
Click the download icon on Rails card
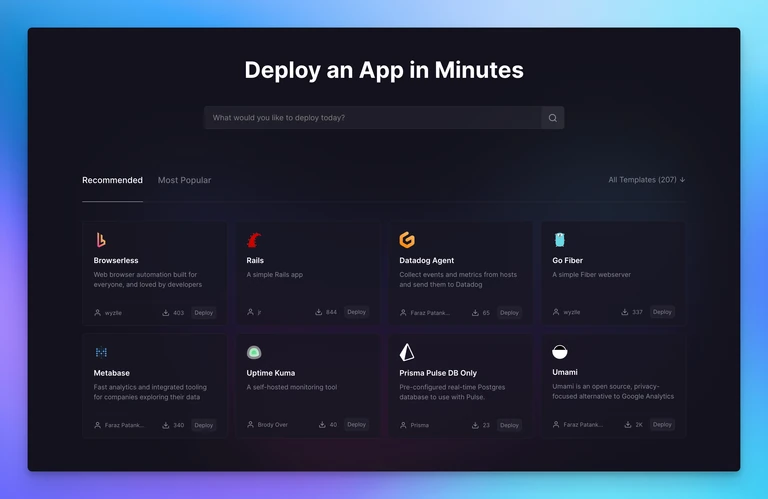point(318,312)
